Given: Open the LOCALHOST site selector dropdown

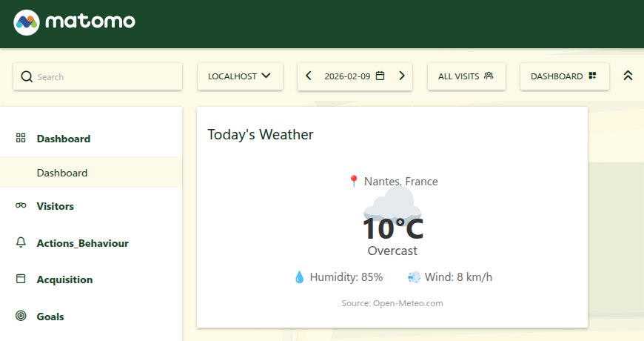Looking at the screenshot, I should click(x=240, y=76).
